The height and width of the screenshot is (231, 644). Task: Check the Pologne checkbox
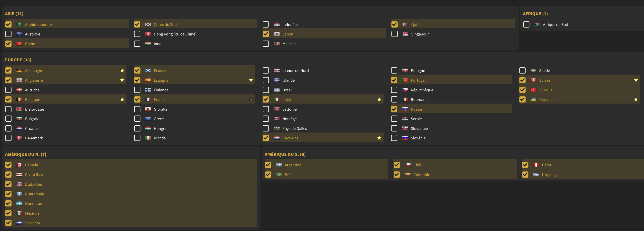point(394,71)
